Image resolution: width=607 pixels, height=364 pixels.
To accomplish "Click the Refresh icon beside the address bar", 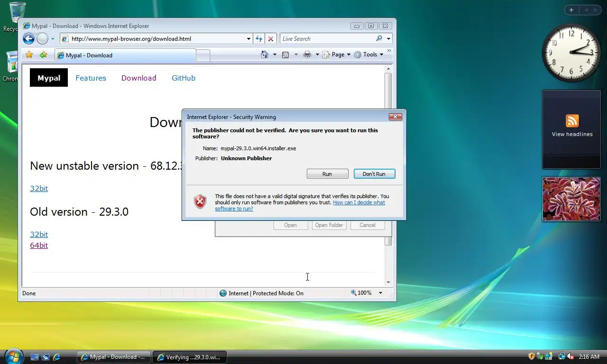I will click(259, 39).
